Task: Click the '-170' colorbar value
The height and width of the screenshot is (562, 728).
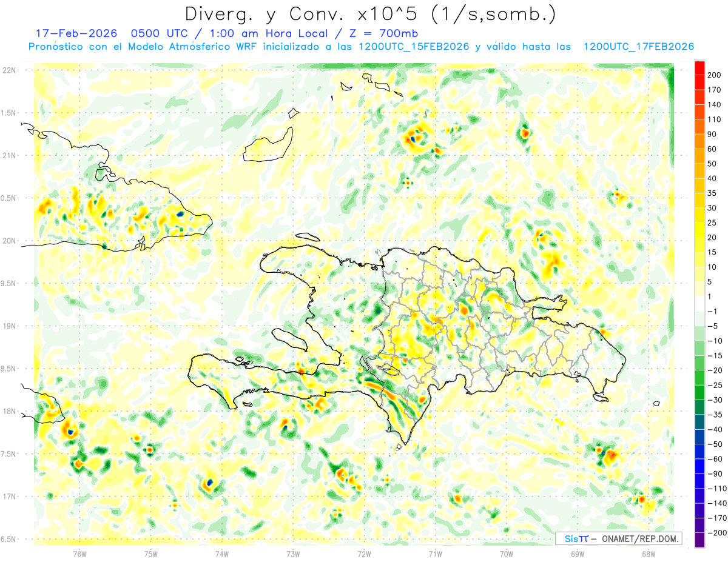Action: pos(718,518)
